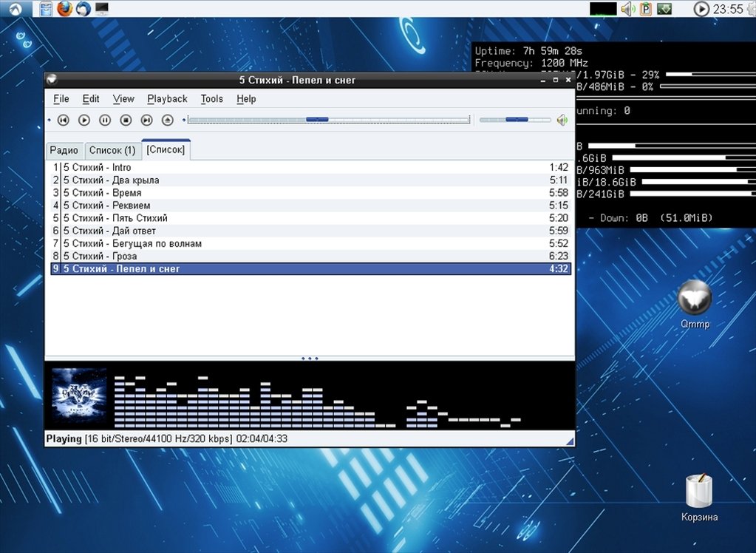Select track 5 Стихий - Время
This screenshot has height=553, width=756.
tap(311, 192)
